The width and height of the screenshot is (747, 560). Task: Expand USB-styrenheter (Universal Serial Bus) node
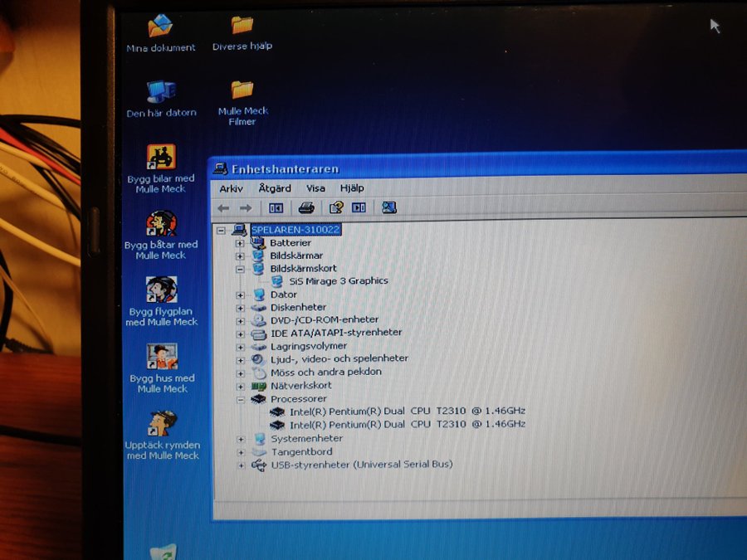(x=240, y=465)
